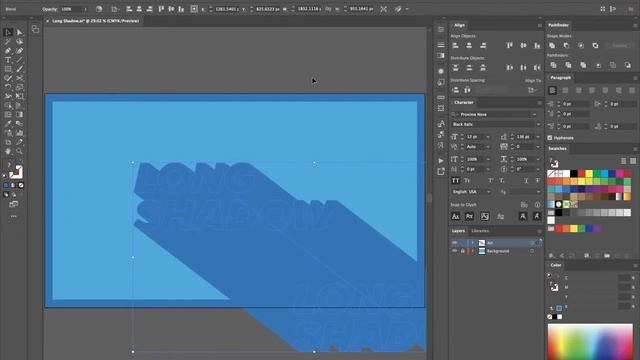Open the Black Italic font style dropdown

click(x=538, y=124)
